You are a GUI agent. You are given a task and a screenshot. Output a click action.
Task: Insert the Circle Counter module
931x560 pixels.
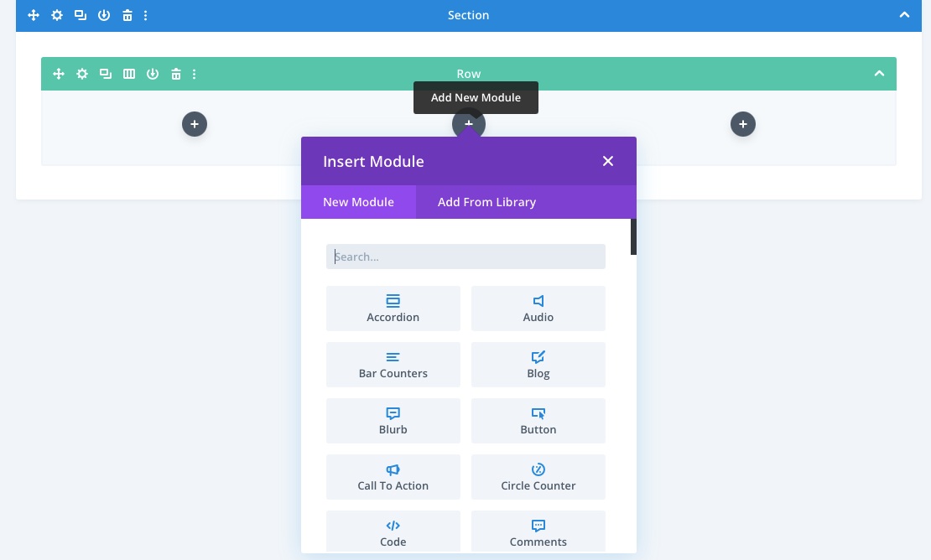[x=538, y=476]
